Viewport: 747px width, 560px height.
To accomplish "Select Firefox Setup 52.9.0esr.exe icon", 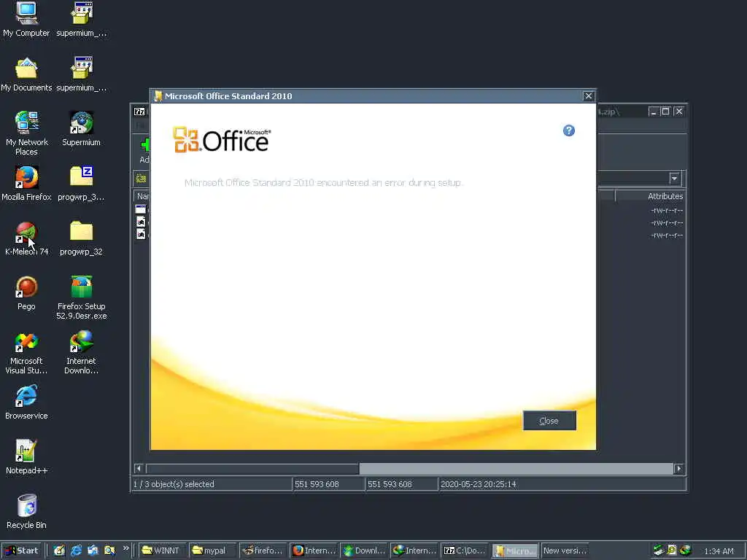I will [82, 297].
